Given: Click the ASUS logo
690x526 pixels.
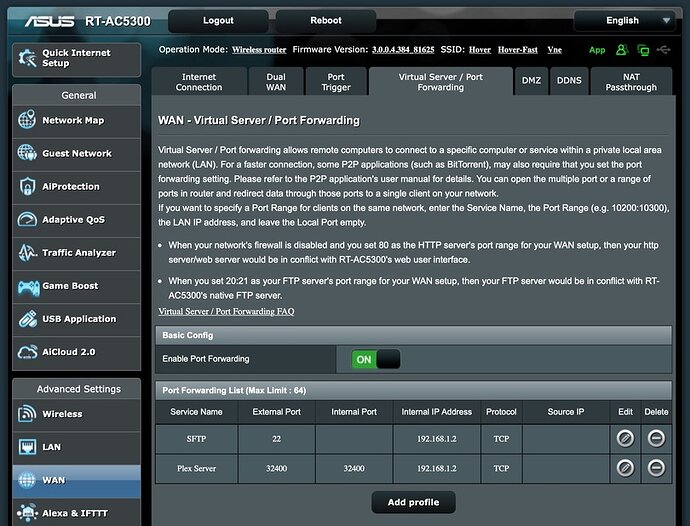Looking at the screenshot, I should [x=49, y=21].
